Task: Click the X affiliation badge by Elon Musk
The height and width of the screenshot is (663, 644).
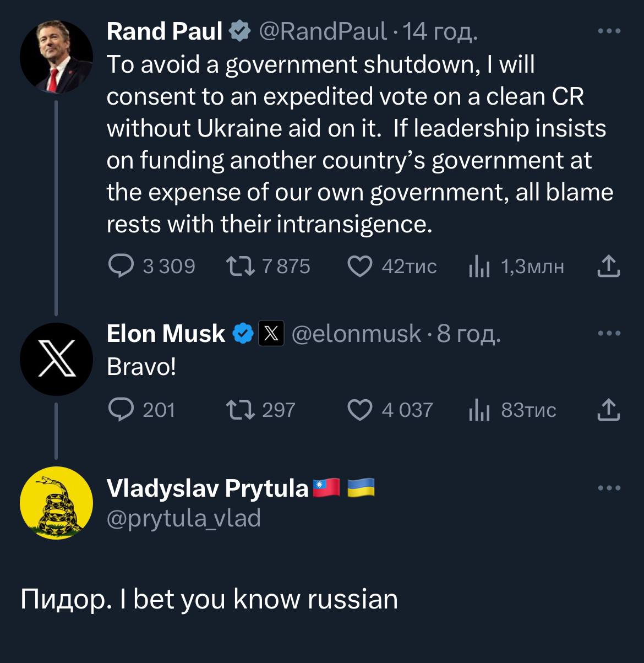Action: 271,334
